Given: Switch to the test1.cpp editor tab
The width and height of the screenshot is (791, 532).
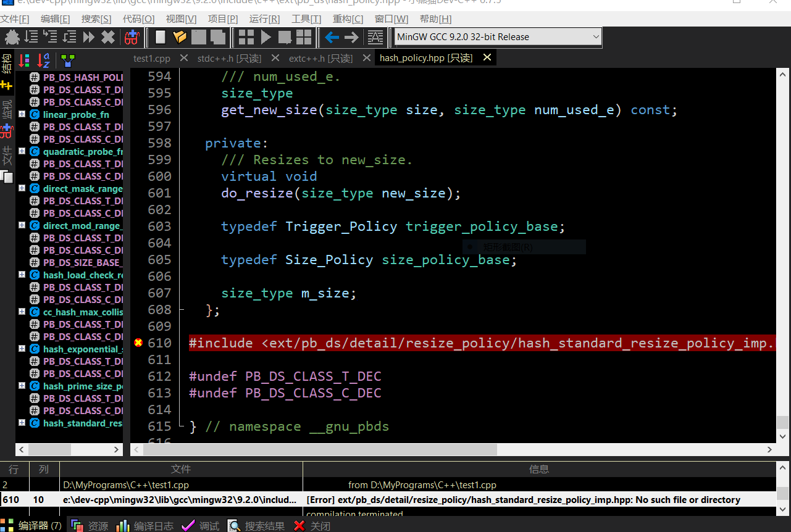Looking at the screenshot, I should (152, 59).
